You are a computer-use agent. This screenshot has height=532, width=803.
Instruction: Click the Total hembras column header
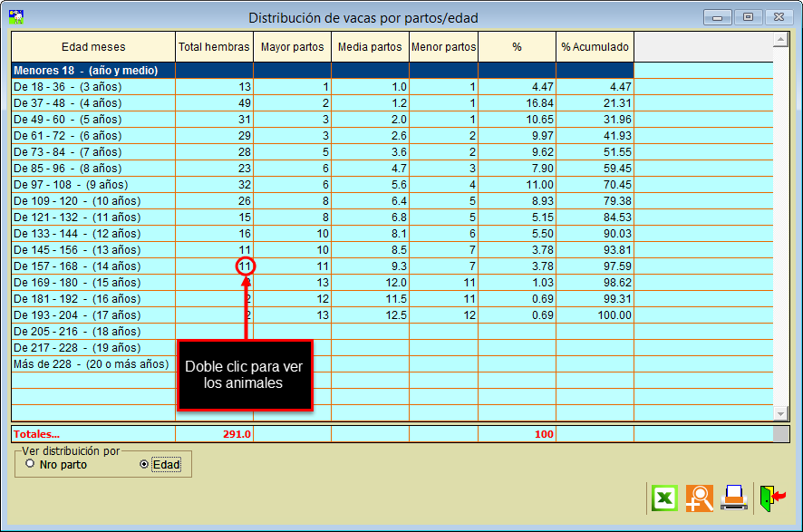(x=214, y=47)
